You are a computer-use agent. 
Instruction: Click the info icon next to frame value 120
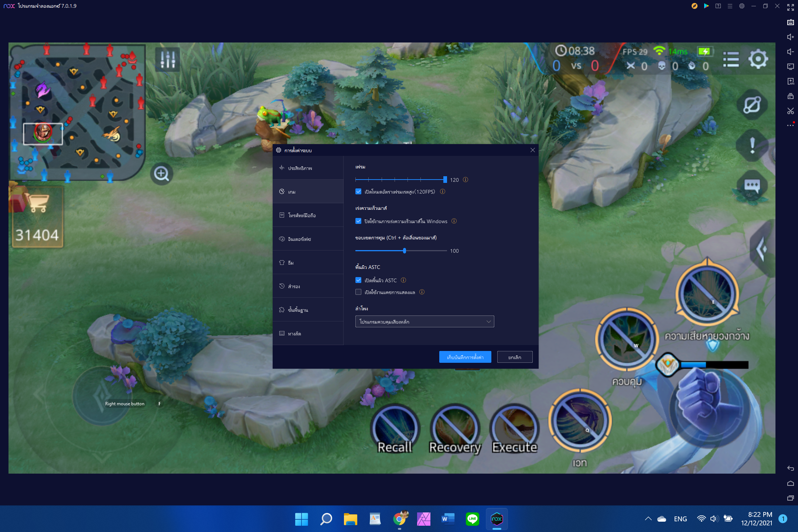[465, 180]
